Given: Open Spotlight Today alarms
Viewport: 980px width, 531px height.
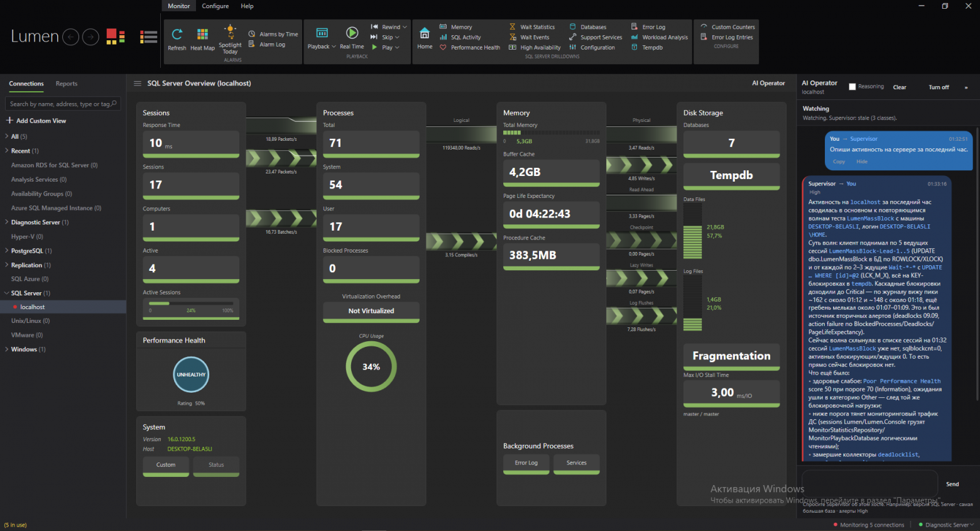Looking at the screenshot, I should click(x=230, y=40).
